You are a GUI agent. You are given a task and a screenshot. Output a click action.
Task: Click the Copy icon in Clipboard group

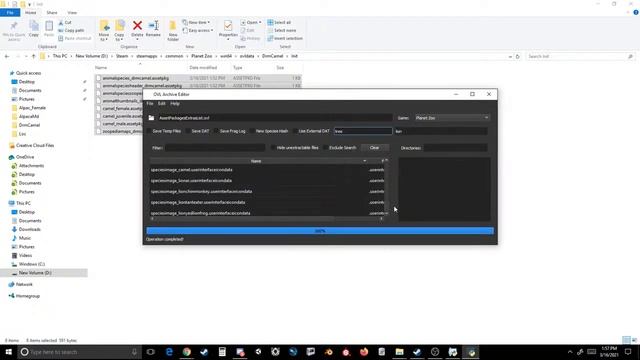tap(34, 26)
